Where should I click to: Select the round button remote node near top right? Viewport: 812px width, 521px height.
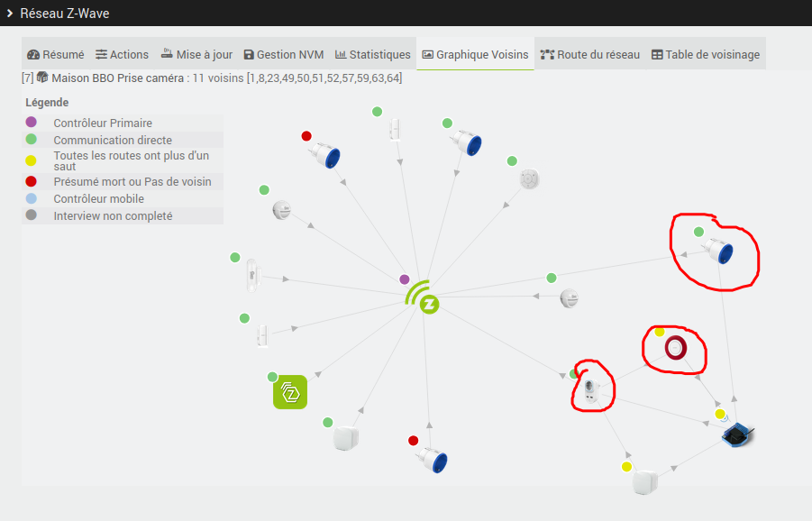[529, 179]
